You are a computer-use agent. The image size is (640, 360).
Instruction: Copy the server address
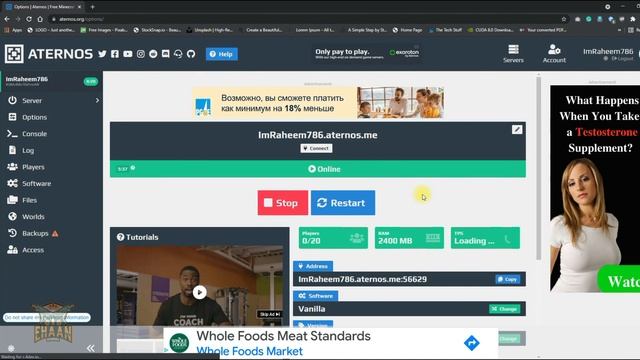(507, 279)
